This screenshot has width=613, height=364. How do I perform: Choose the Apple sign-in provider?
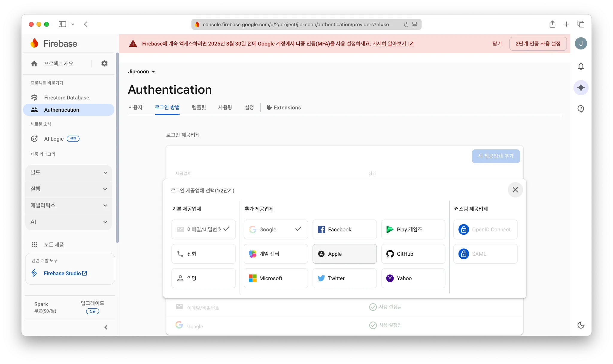click(344, 254)
